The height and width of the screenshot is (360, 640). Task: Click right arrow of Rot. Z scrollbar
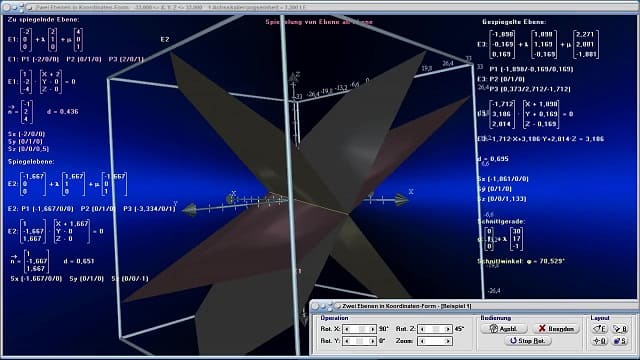(448, 329)
